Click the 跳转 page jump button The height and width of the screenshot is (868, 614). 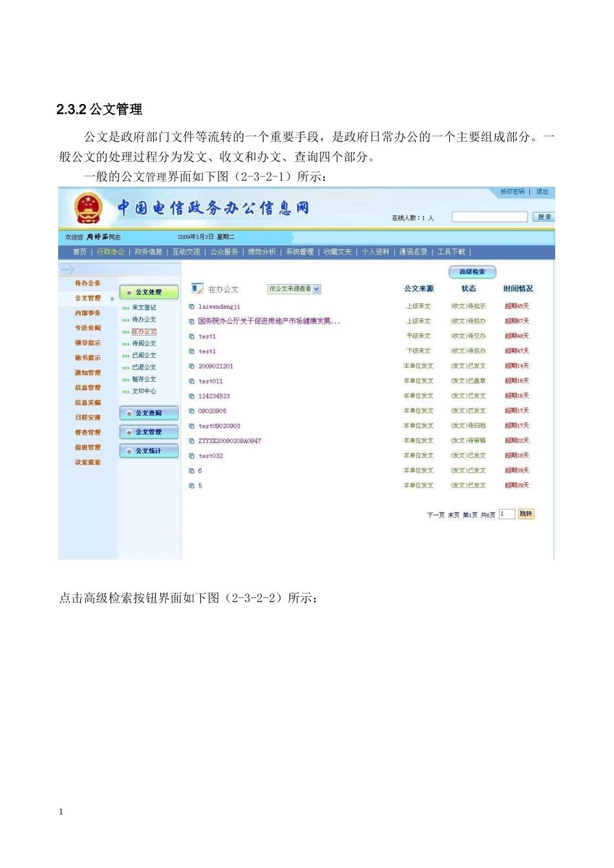point(526,514)
